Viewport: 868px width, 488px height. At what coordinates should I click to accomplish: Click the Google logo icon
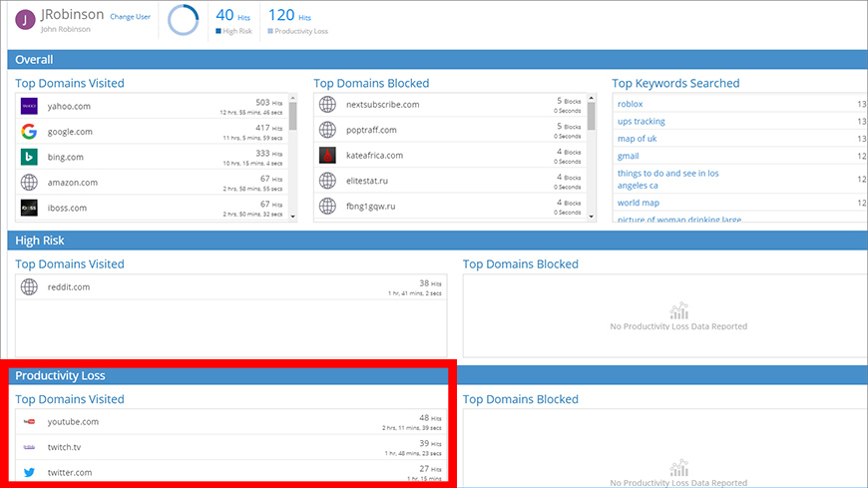coord(29,132)
